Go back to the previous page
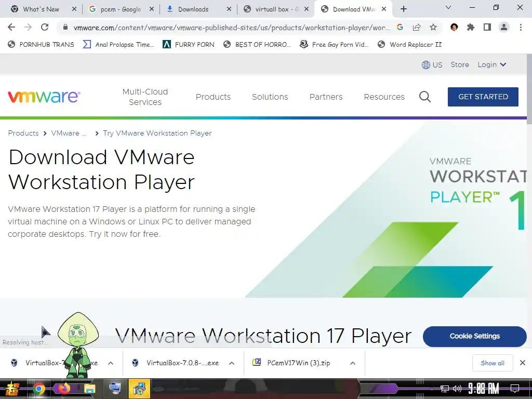 pyautogui.click(x=11, y=27)
